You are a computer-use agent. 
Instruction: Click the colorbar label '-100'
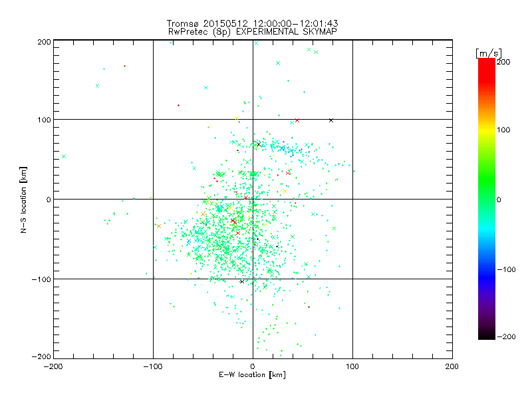[x=506, y=269]
